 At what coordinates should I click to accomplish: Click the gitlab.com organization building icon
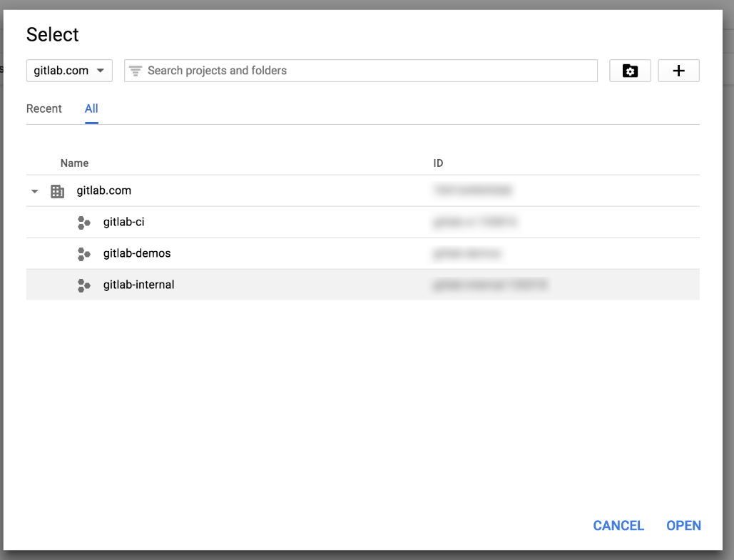click(x=58, y=191)
